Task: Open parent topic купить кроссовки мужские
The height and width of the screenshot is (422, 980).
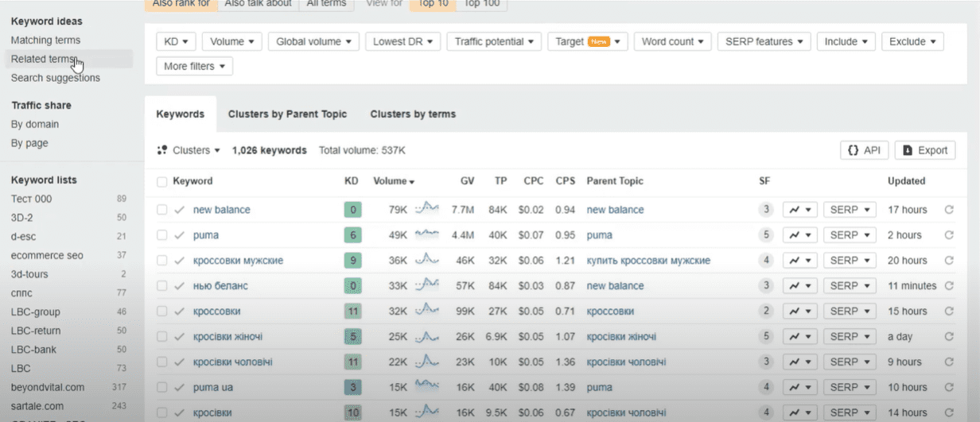Action: (648, 261)
